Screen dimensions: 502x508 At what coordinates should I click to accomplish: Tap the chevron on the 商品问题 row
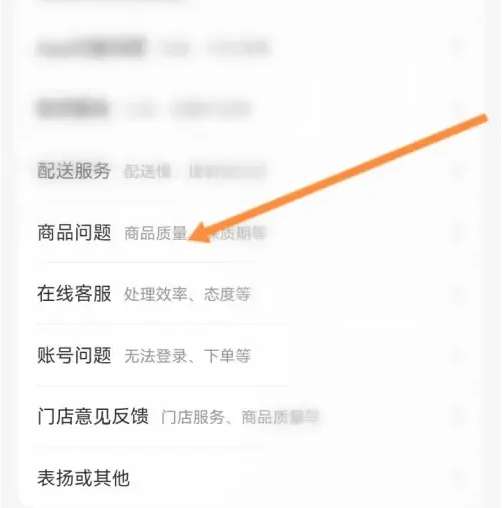point(460,232)
